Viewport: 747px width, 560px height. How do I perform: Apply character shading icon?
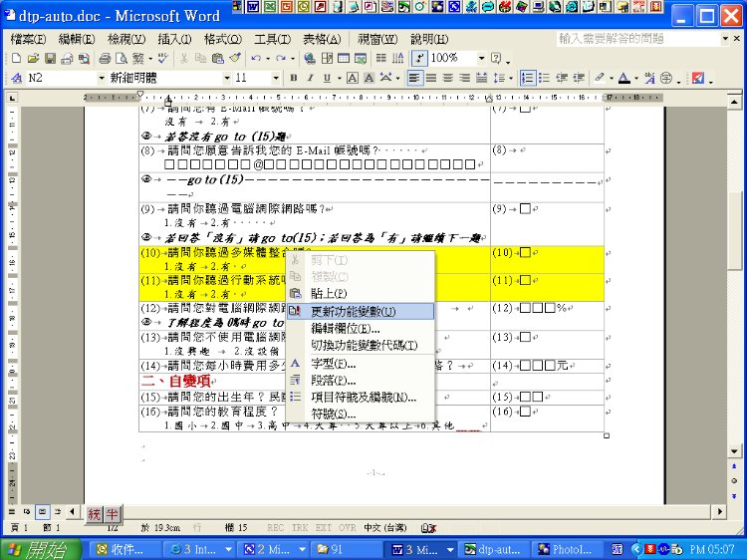369,78
